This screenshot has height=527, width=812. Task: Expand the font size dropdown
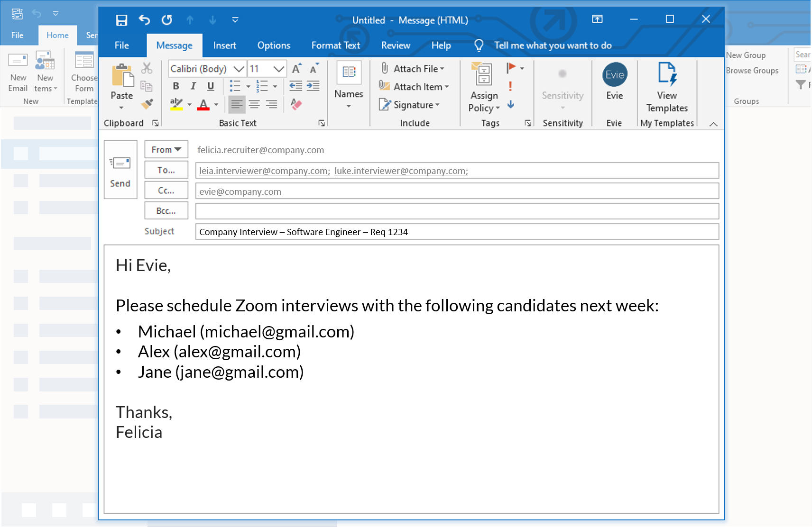tap(279, 69)
